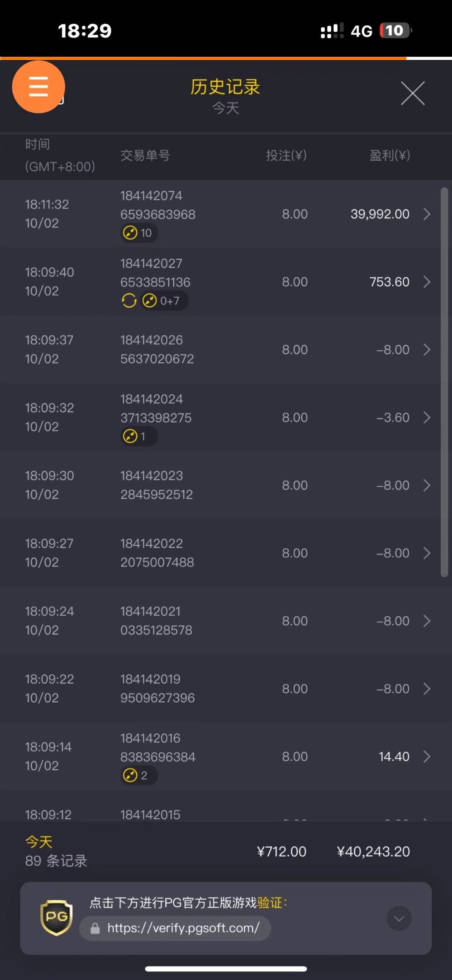Click the lock icon beside verify URL
Viewport: 452px width, 980px height.
95,928
